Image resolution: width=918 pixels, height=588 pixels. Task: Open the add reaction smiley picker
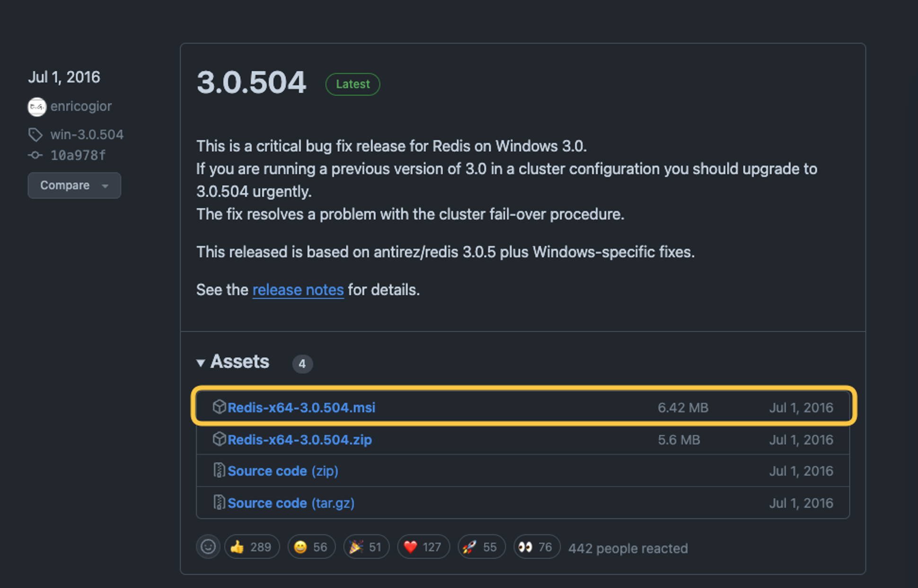[208, 547]
